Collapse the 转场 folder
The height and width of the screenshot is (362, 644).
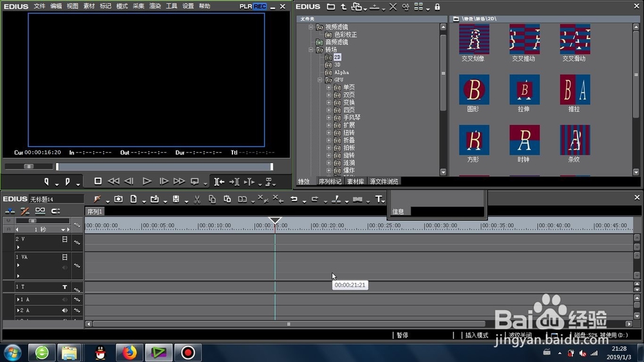point(311,50)
